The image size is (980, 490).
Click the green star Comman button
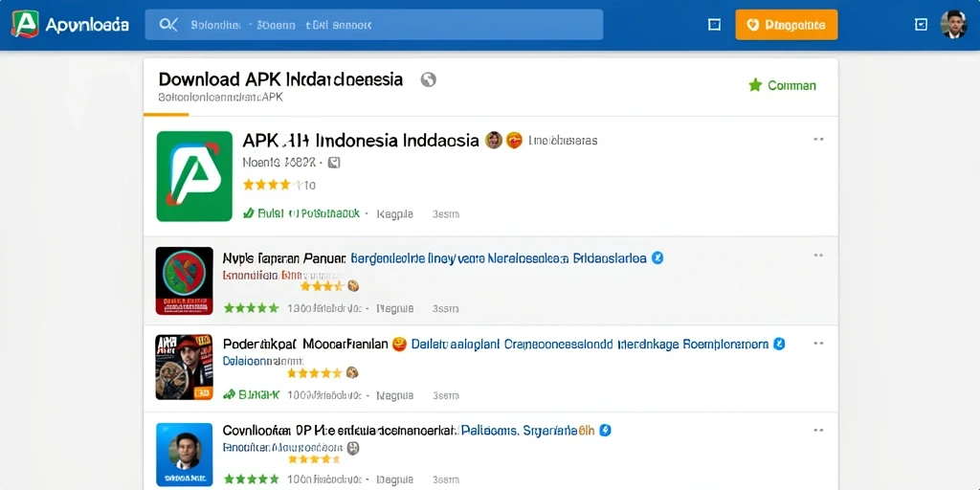coord(783,85)
